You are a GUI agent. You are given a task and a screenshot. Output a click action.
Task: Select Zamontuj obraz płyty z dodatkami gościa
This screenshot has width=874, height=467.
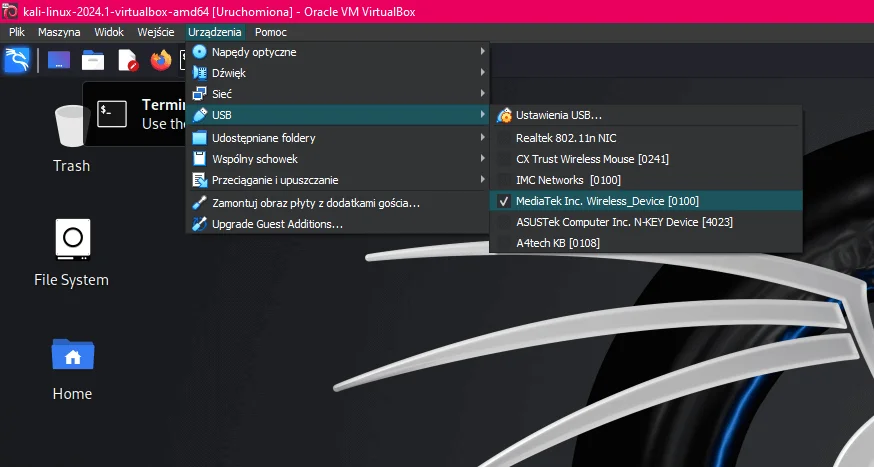[338, 203]
